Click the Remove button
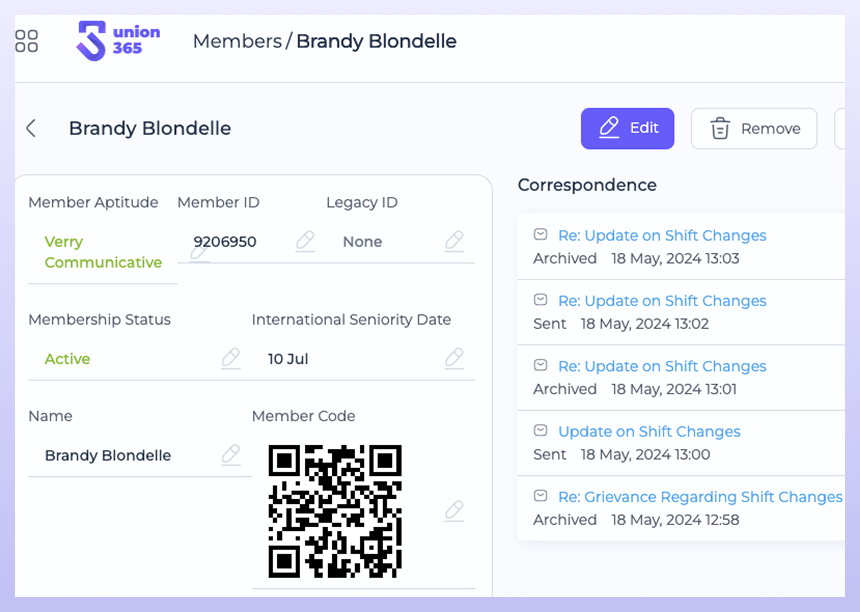 754,128
